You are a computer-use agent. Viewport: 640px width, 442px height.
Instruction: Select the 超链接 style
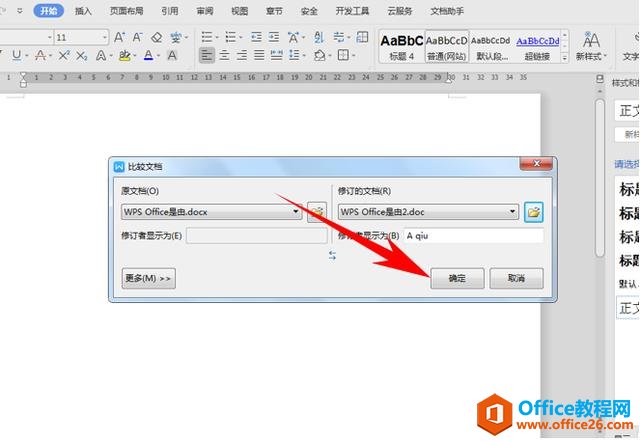(538, 46)
